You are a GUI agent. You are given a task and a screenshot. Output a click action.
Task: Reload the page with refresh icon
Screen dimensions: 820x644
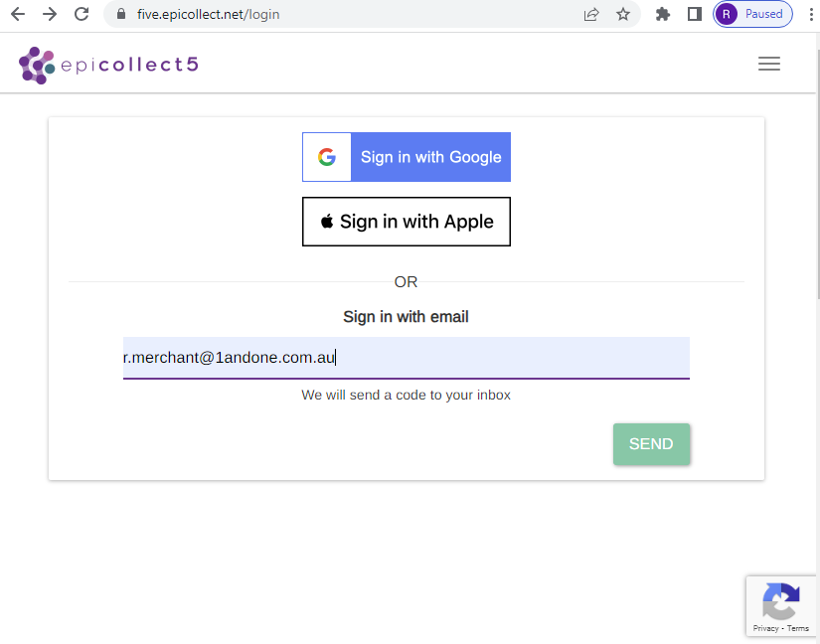pos(82,14)
